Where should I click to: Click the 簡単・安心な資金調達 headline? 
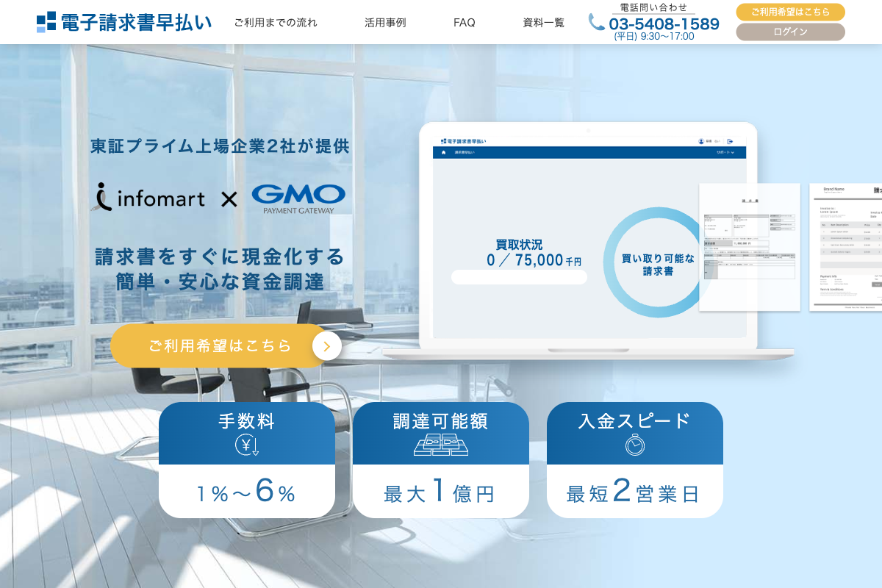(220, 282)
